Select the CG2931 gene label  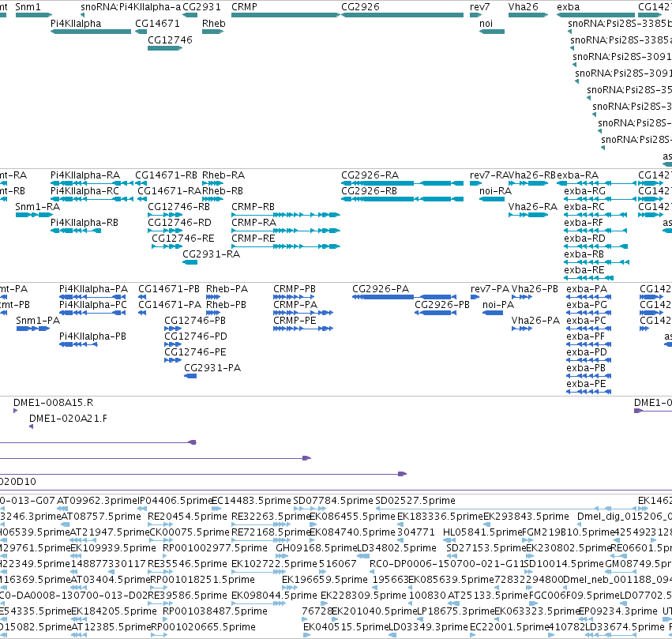coord(202,7)
